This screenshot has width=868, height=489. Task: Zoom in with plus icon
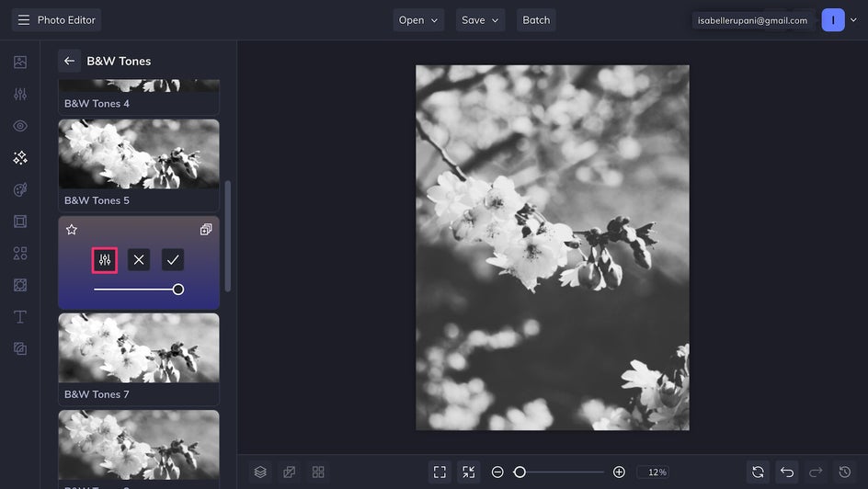(619, 472)
